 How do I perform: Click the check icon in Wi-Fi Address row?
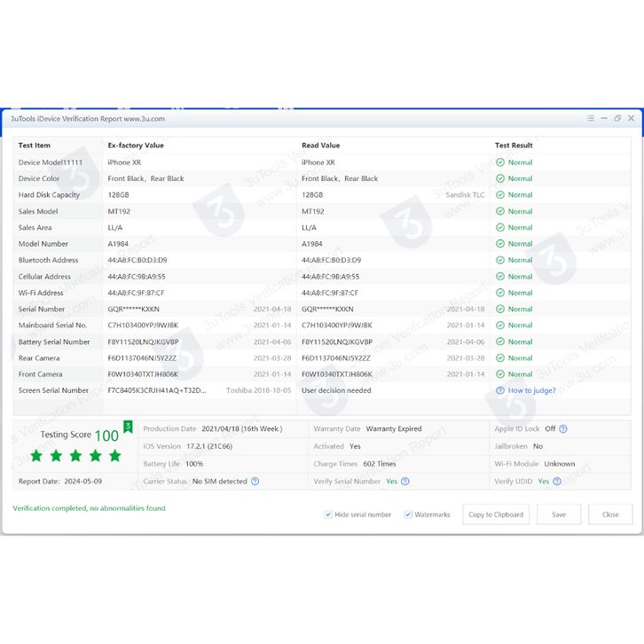pyautogui.click(x=500, y=293)
